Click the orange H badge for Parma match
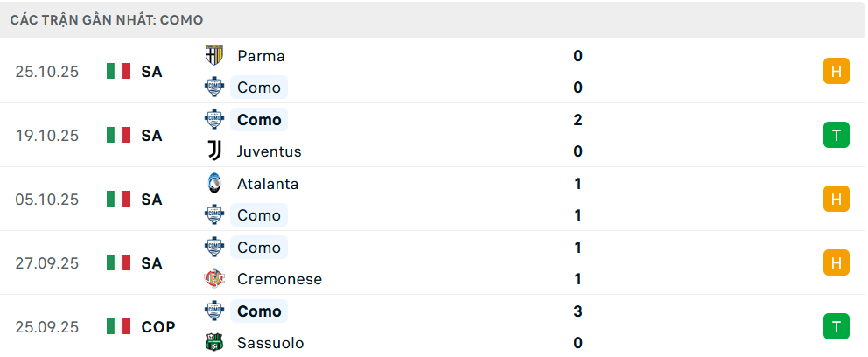This screenshot has height=357, width=868. [x=836, y=71]
